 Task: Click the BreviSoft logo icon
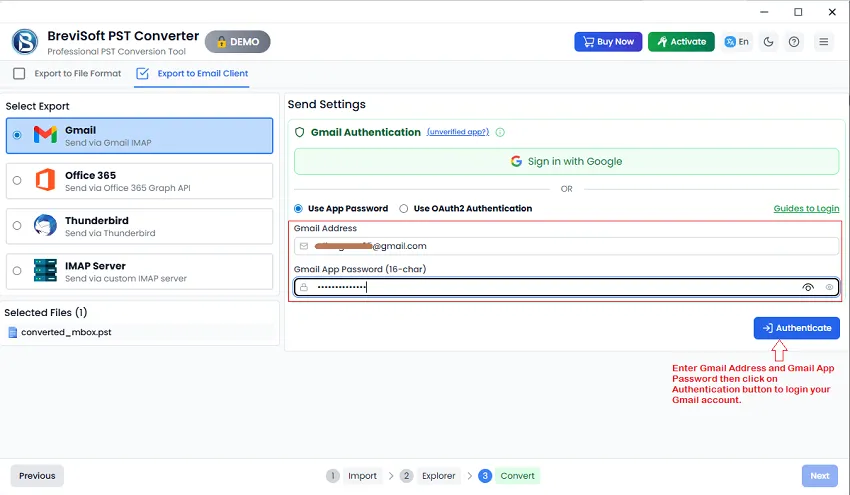pyautogui.click(x=25, y=42)
